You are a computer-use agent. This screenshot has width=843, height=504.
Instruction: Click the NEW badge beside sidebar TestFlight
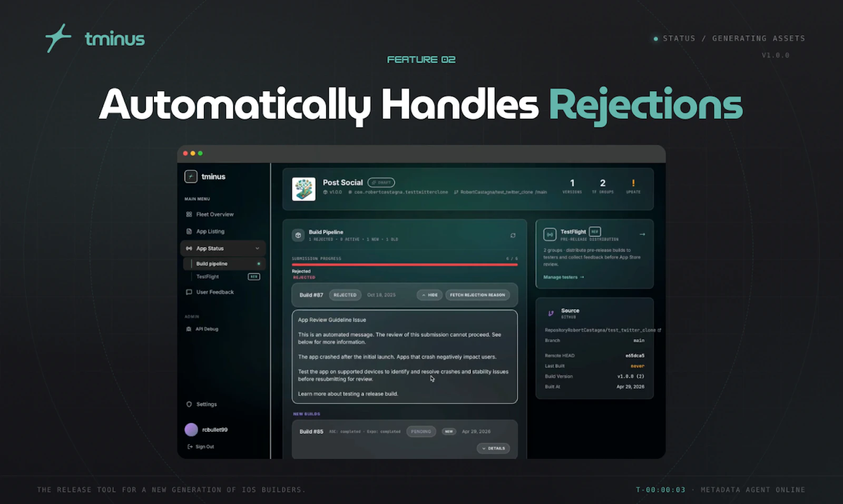click(x=254, y=276)
